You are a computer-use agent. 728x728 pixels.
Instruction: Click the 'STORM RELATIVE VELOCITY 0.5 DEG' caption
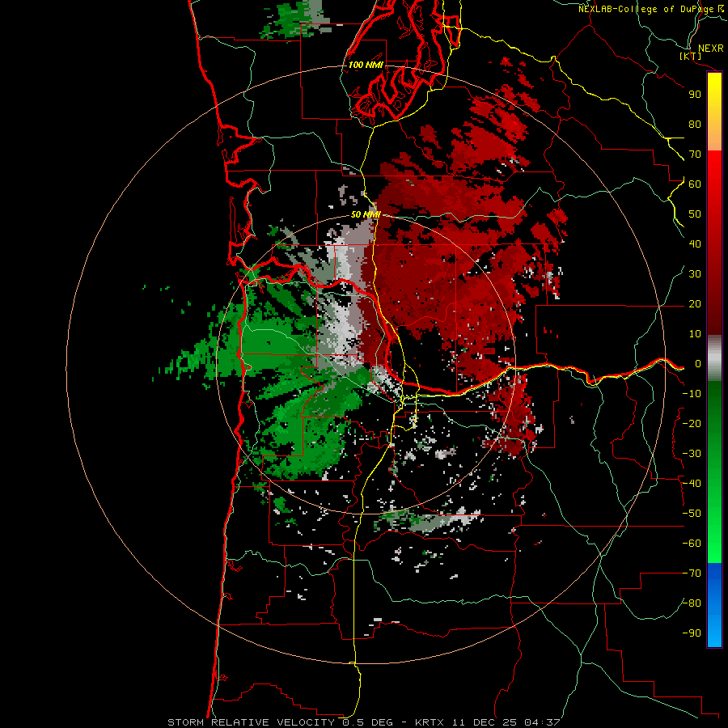280,722
